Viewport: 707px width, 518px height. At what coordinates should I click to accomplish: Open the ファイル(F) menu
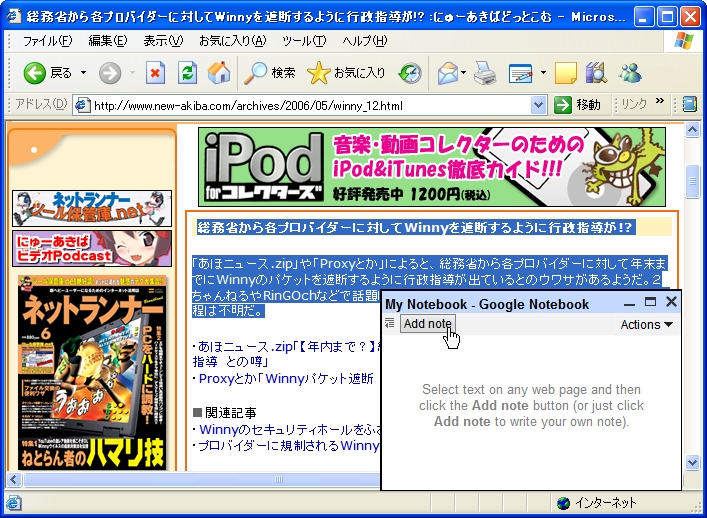point(47,41)
